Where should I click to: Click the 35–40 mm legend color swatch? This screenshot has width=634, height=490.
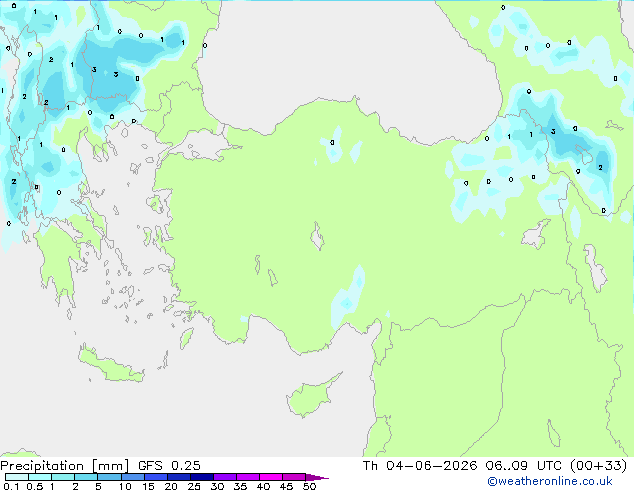(247, 477)
